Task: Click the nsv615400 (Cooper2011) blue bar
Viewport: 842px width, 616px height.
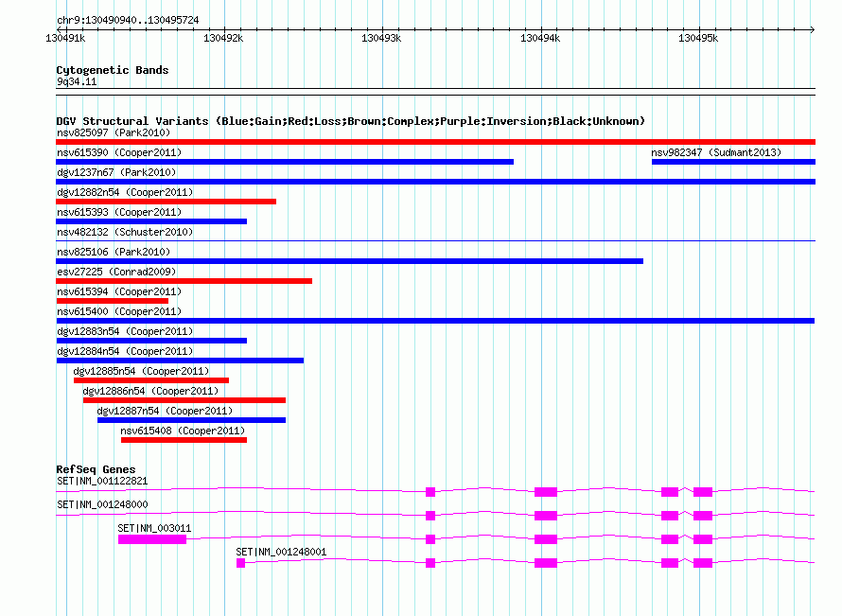Action: point(435,321)
